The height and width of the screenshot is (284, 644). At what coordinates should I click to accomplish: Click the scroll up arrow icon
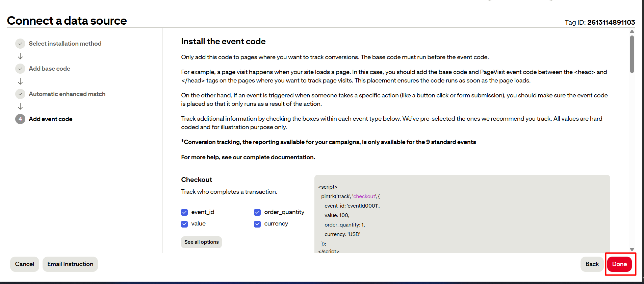pos(632,31)
